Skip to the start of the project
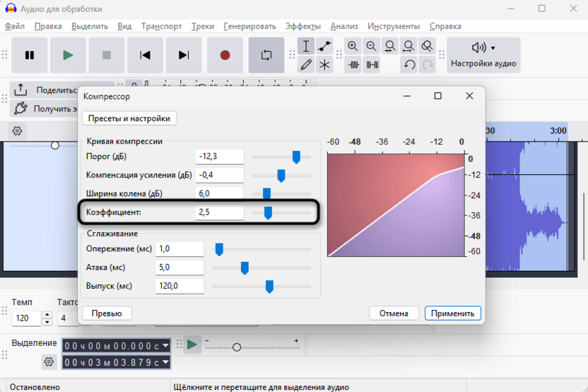Image resolution: width=588 pixels, height=392 pixels. (x=145, y=55)
